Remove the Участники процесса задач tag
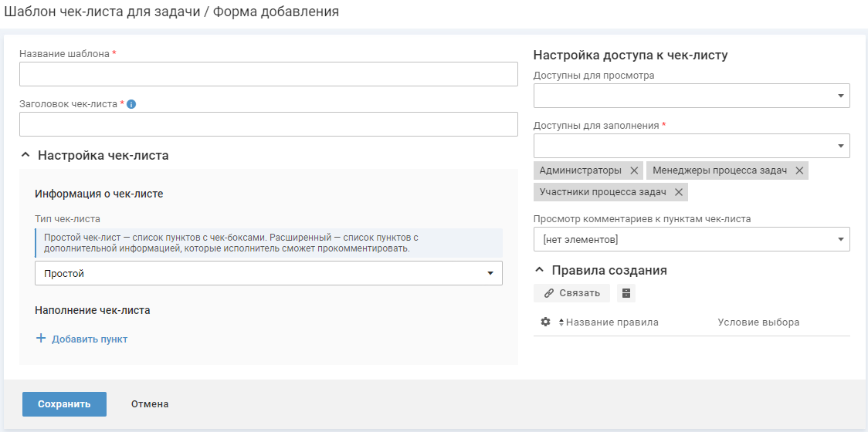Viewport: 868px width, 432px height. click(x=679, y=192)
